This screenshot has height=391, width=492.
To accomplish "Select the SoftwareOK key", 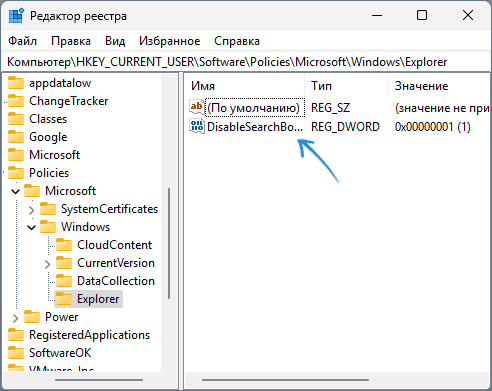I will coord(60,353).
